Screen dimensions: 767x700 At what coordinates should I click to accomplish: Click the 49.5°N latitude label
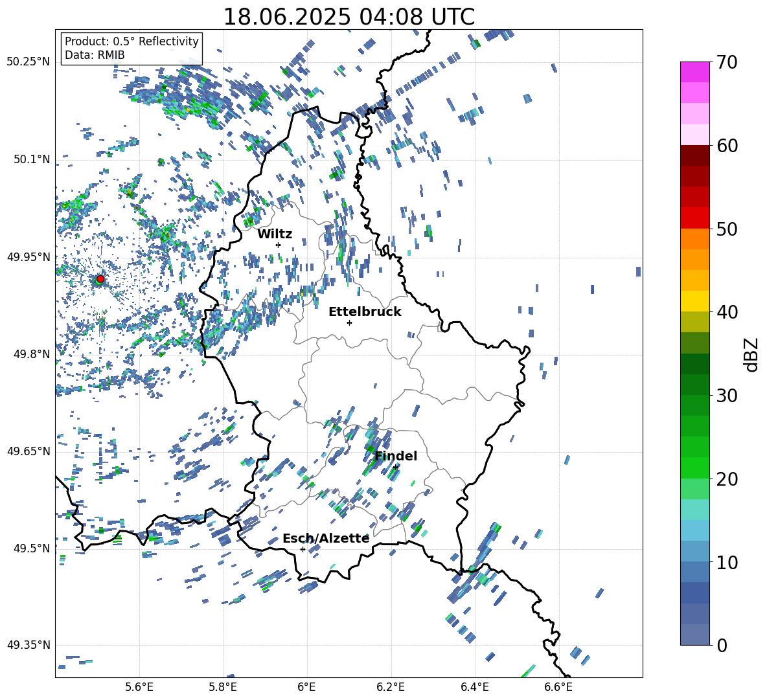coord(31,548)
